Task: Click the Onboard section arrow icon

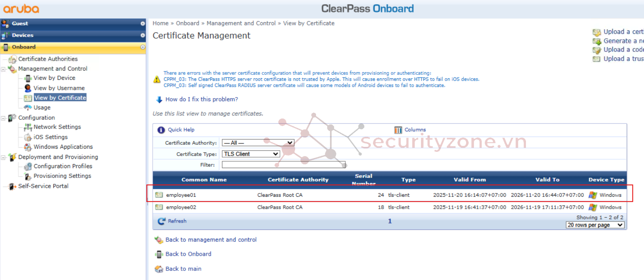Action: tap(143, 47)
